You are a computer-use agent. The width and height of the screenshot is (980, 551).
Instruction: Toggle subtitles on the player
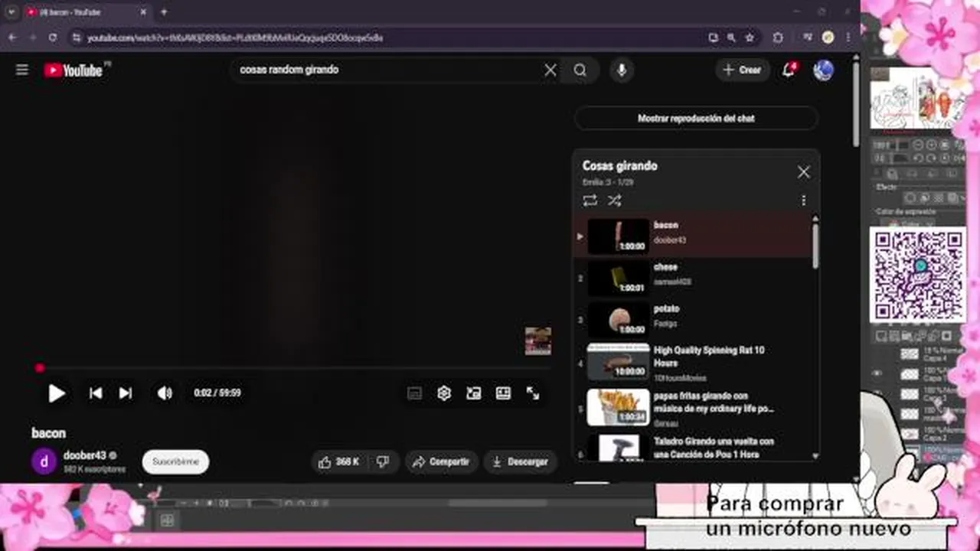pos(414,393)
